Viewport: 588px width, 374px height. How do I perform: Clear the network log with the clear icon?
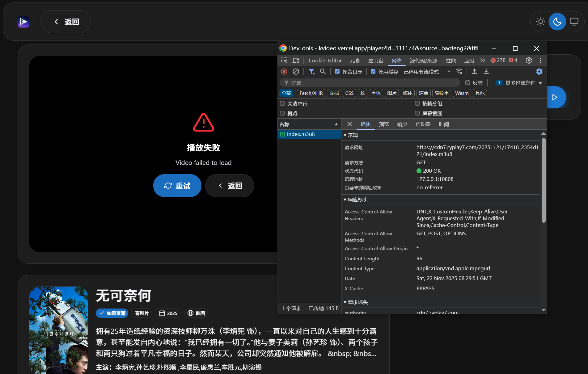pyautogui.click(x=296, y=72)
